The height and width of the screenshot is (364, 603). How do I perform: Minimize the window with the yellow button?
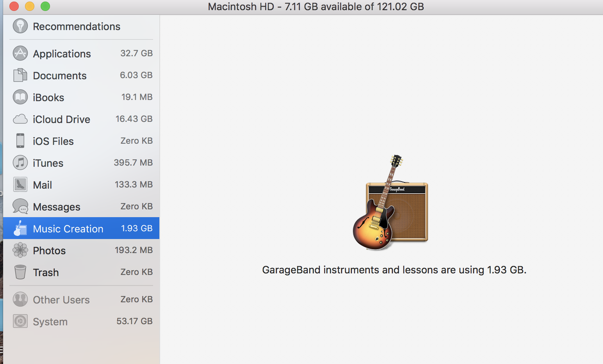pyautogui.click(x=30, y=6)
